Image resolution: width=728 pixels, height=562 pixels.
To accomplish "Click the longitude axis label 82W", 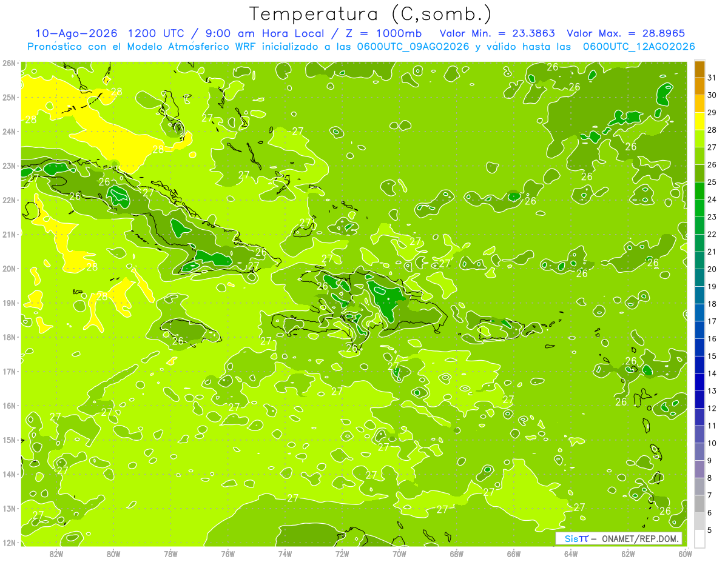I will 56,554.
